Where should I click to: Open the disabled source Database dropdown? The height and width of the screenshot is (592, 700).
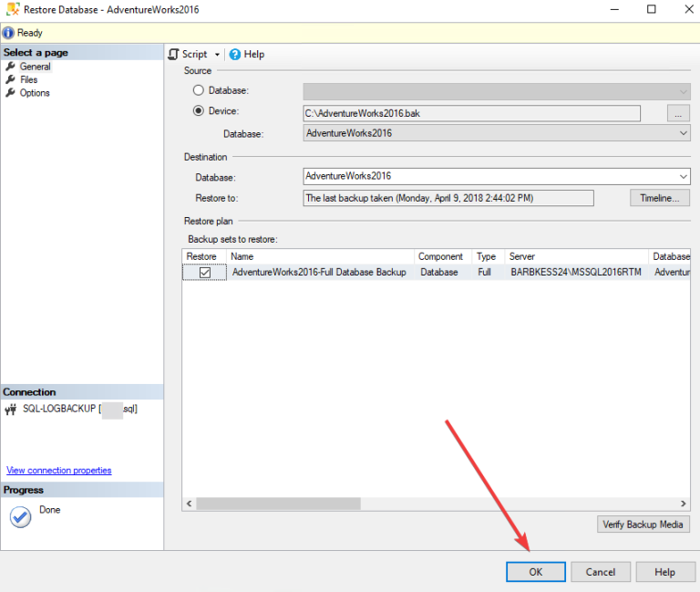(497, 91)
